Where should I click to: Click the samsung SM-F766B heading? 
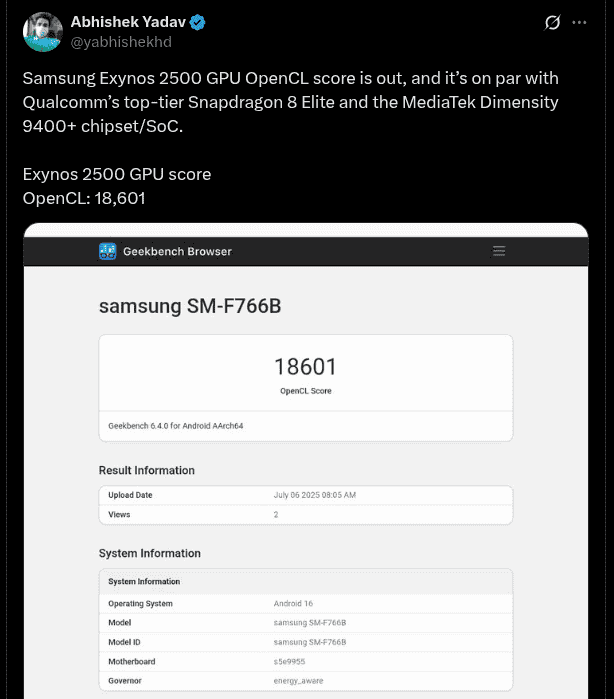(x=190, y=306)
